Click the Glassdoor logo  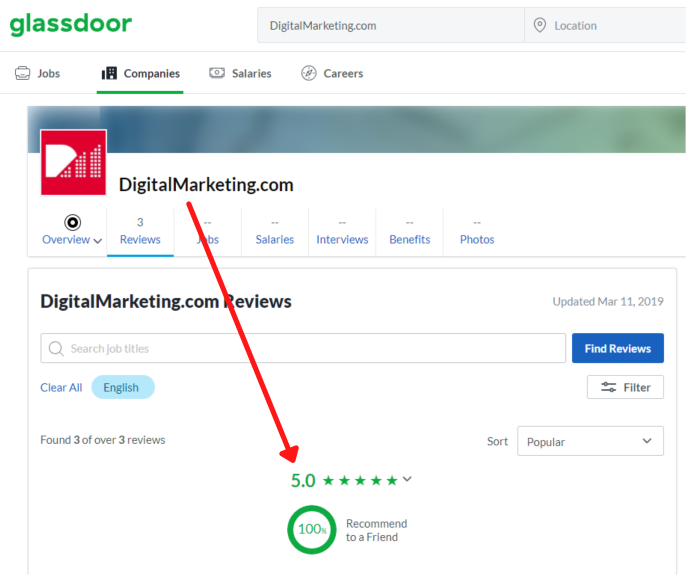coord(70,25)
